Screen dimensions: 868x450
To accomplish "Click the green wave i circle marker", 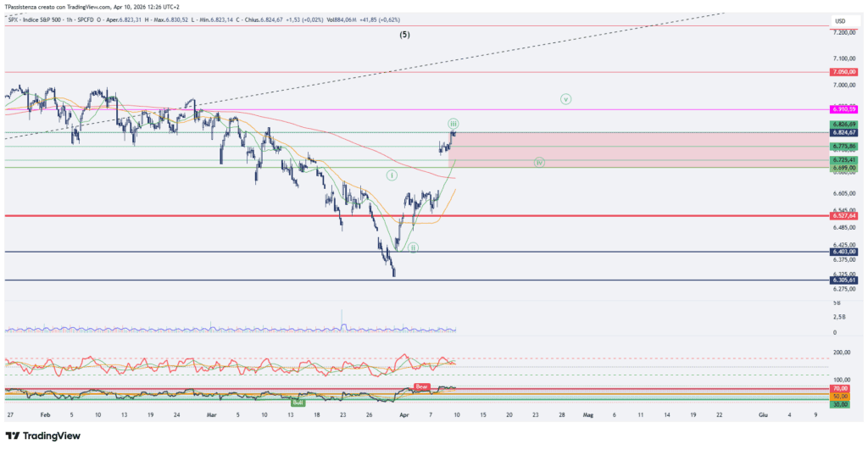I will [392, 175].
